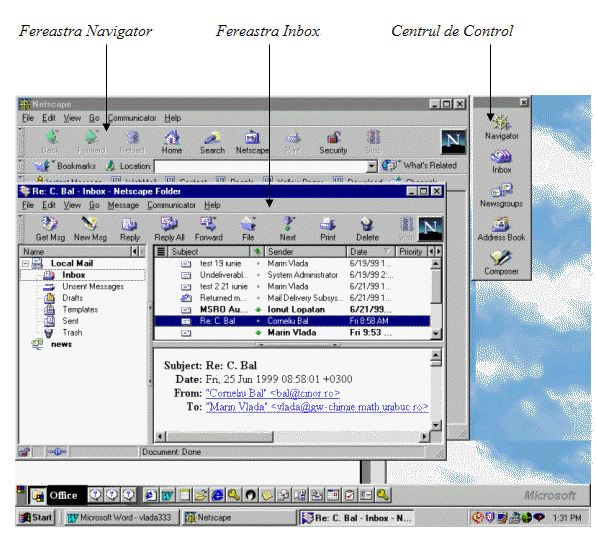Click Reply All in Inbox toolbar
The height and width of the screenshot is (535, 597).
169,229
